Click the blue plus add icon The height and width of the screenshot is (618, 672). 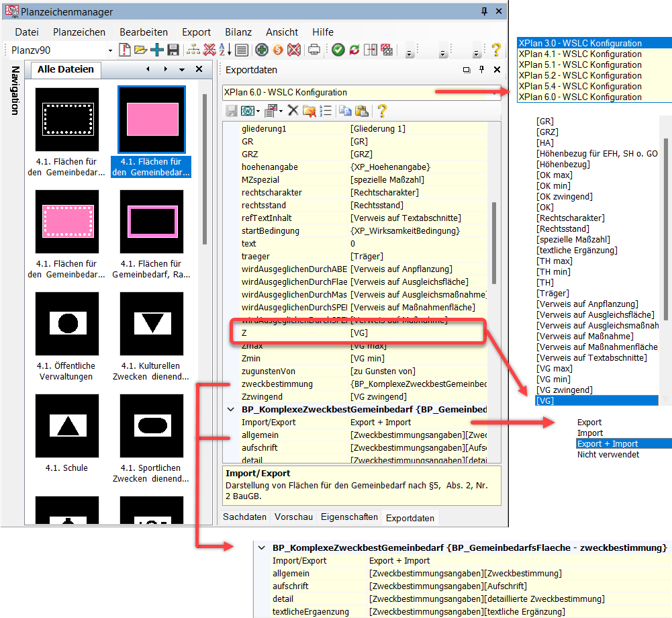coord(157,50)
